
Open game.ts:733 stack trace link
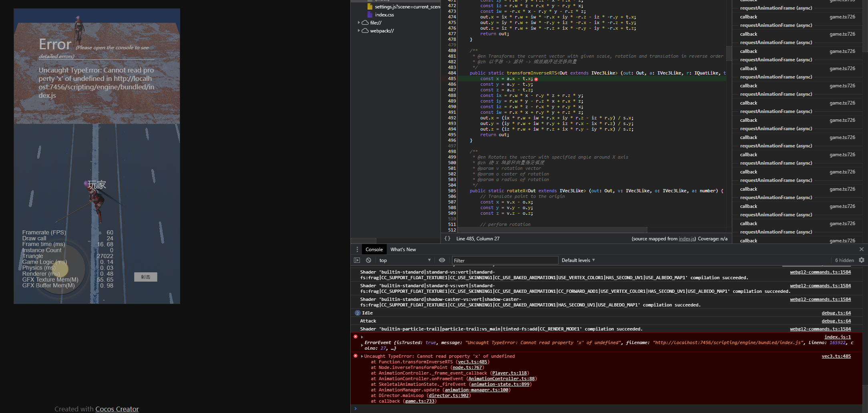[420, 401]
